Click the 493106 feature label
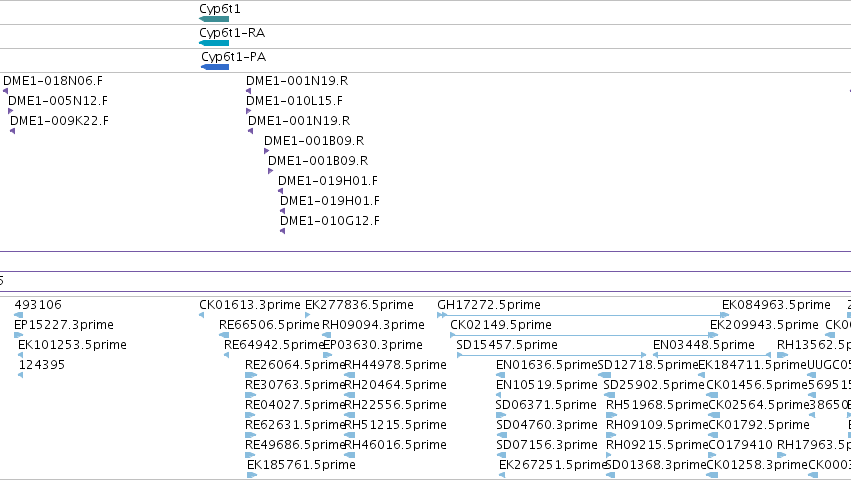The width and height of the screenshot is (851, 480). (x=38, y=305)
